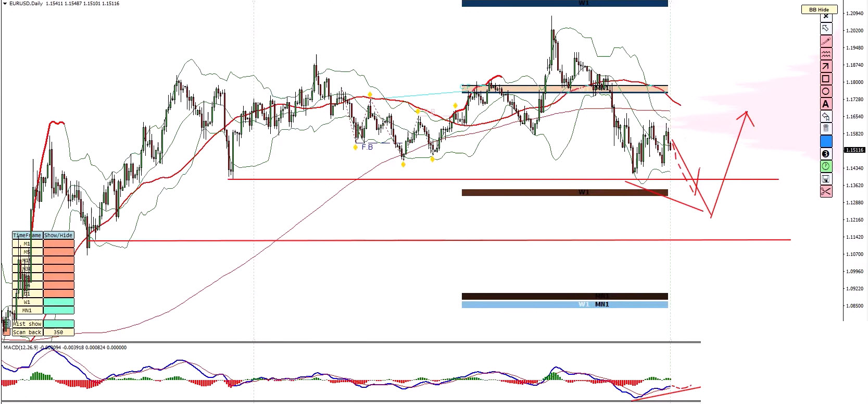The width and height of the screenshot is (868, 404).
Task: Click the 1.18000 price axis label
Action: click(855, 82)
